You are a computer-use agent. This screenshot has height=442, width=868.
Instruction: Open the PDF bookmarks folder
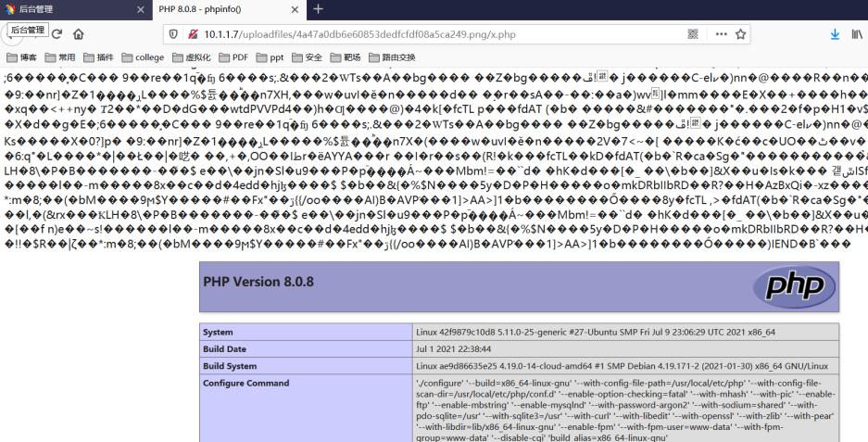[x=233, y=57]
